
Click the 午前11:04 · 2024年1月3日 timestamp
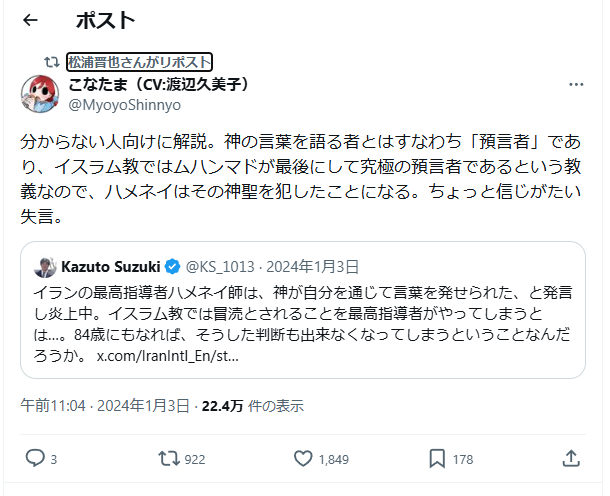point(105,406)
